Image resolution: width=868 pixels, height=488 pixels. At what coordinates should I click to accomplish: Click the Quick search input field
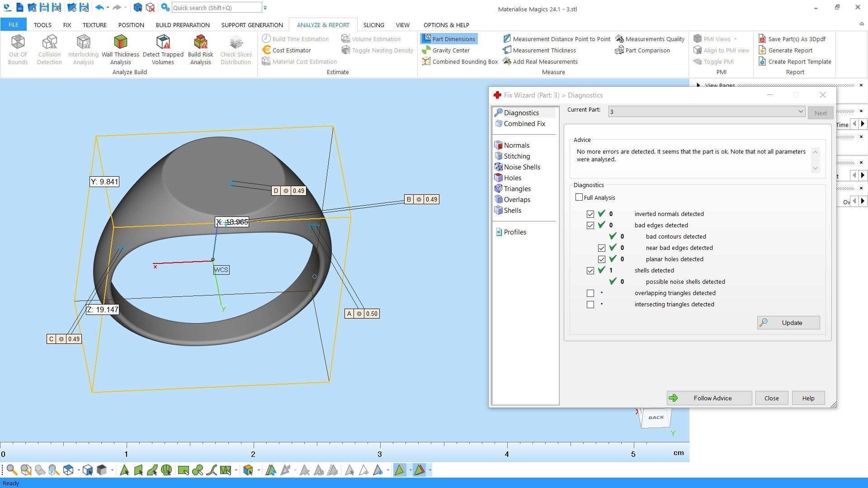coord(216,8)
